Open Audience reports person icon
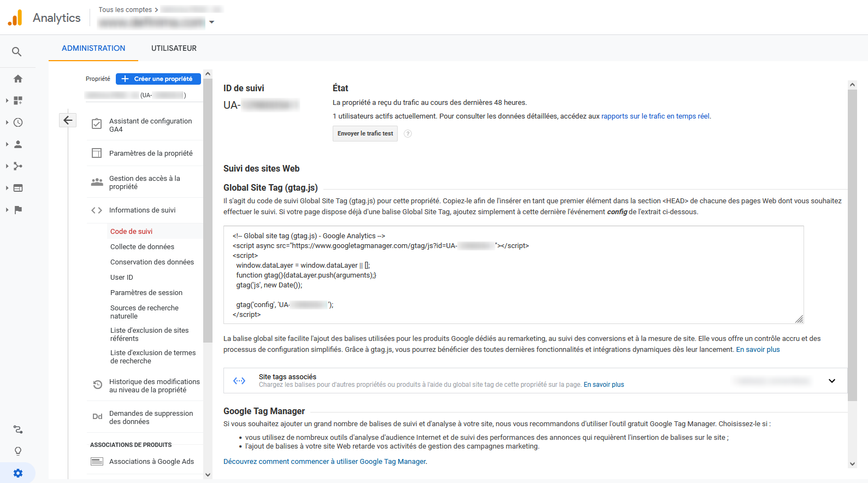 tap(18, 144)
